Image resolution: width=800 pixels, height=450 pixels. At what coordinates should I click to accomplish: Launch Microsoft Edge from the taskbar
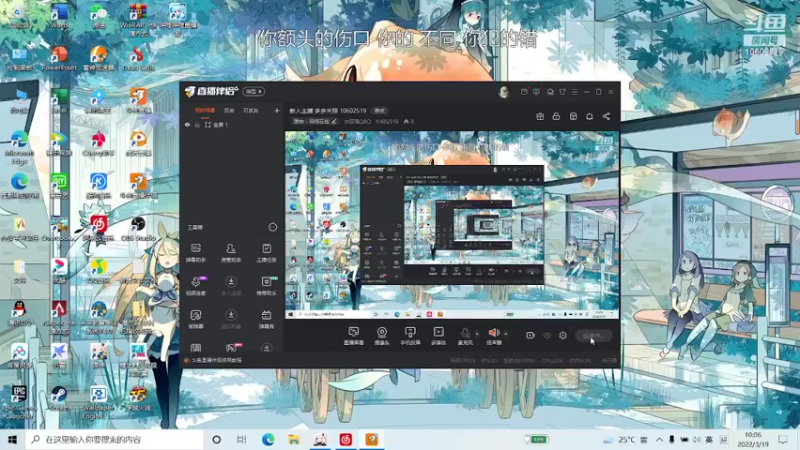(x=268, y=439)
